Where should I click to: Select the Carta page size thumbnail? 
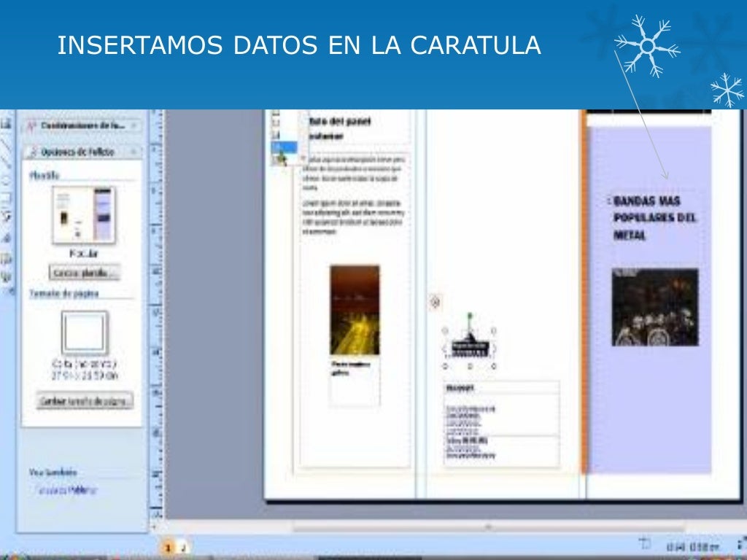tap(85, 332)
